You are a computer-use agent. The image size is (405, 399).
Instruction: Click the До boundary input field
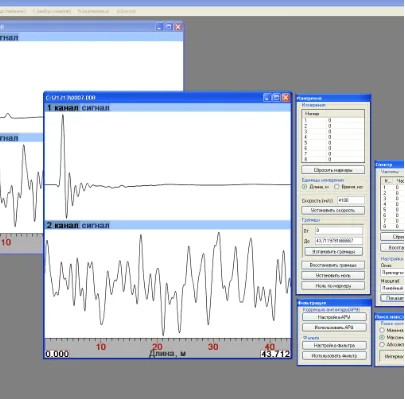click(339, 241)
